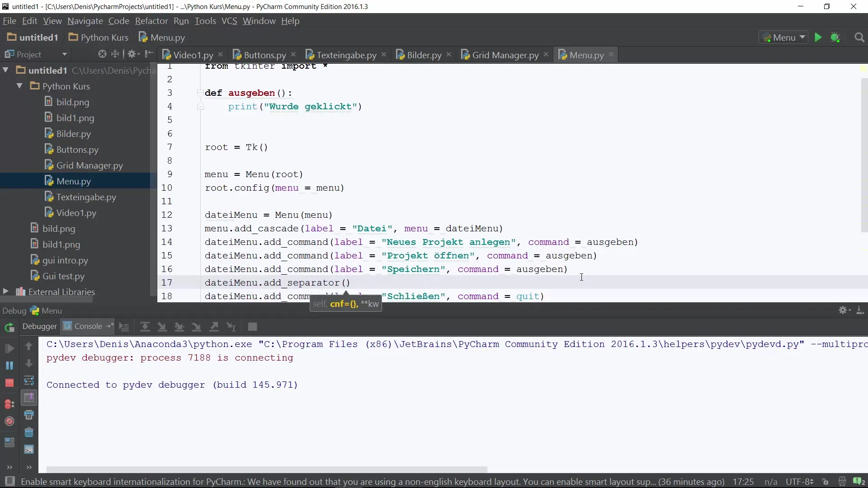Screen dimensions: 868x488
Task: Expand External Libraries node
Action: pyautogui.click(x=5, y=291)
